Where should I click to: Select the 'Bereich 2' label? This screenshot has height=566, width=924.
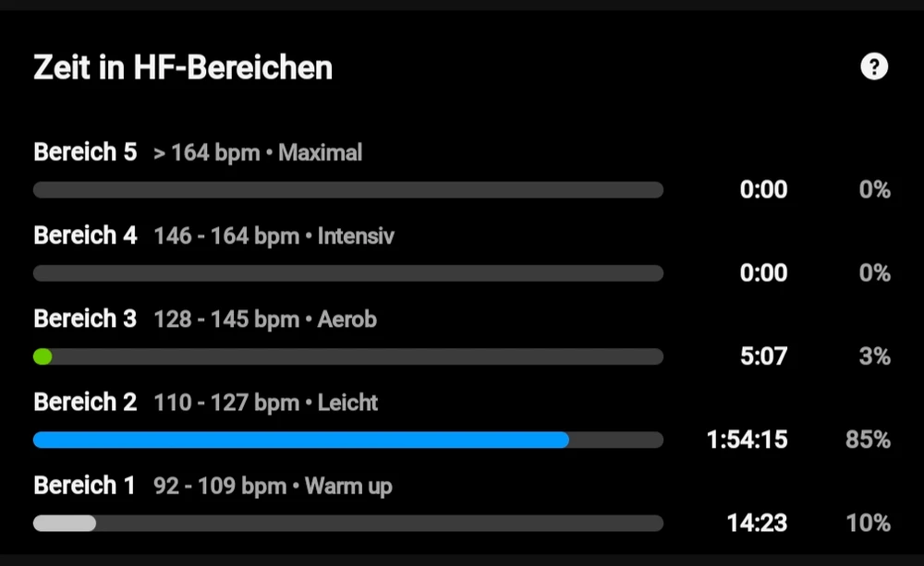[85, 403]
